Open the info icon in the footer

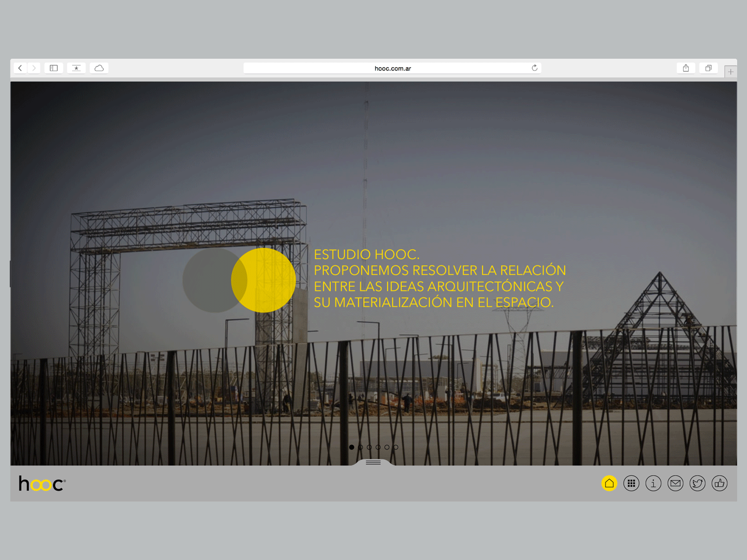click(654, 483)
